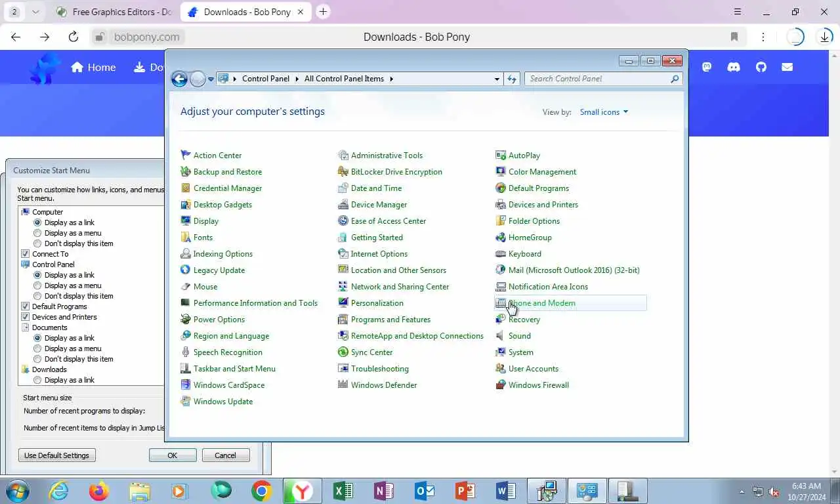Open the Legacy Update icon
Screen dimensions: 840x504
click(x=186, y=270)
